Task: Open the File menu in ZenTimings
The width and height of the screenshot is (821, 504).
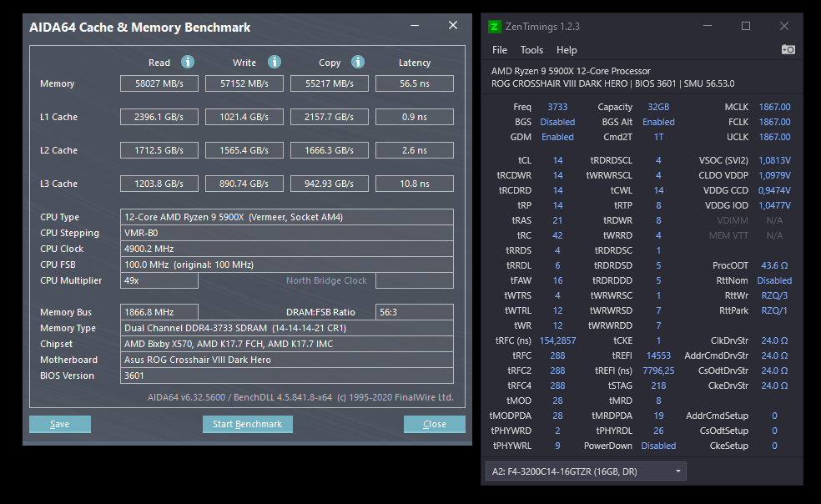Action: (x=500, y=50)
